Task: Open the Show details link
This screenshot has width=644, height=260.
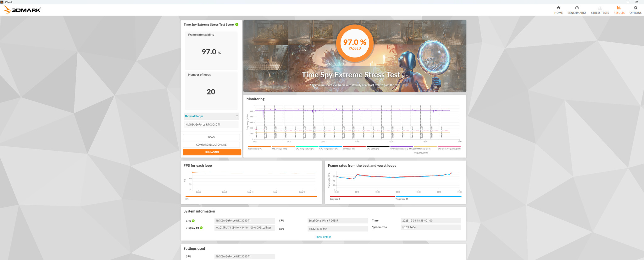Action: coord(323,237)
